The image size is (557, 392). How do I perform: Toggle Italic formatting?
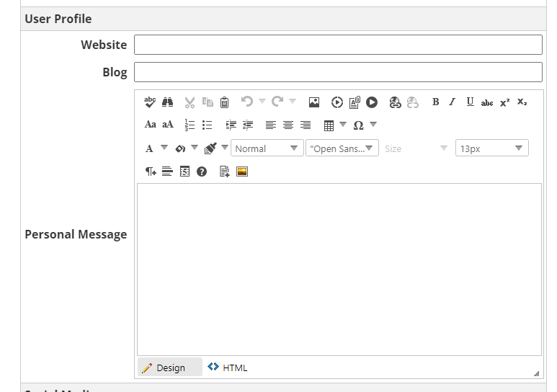pyautogui.click(x=453, y=102)
